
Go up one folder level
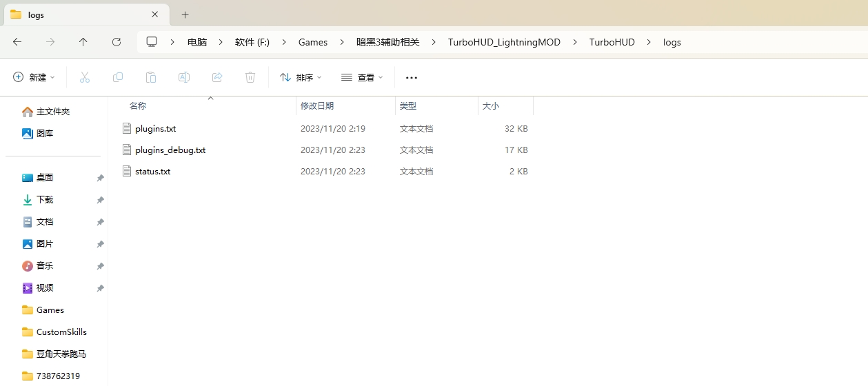(83, 42)
